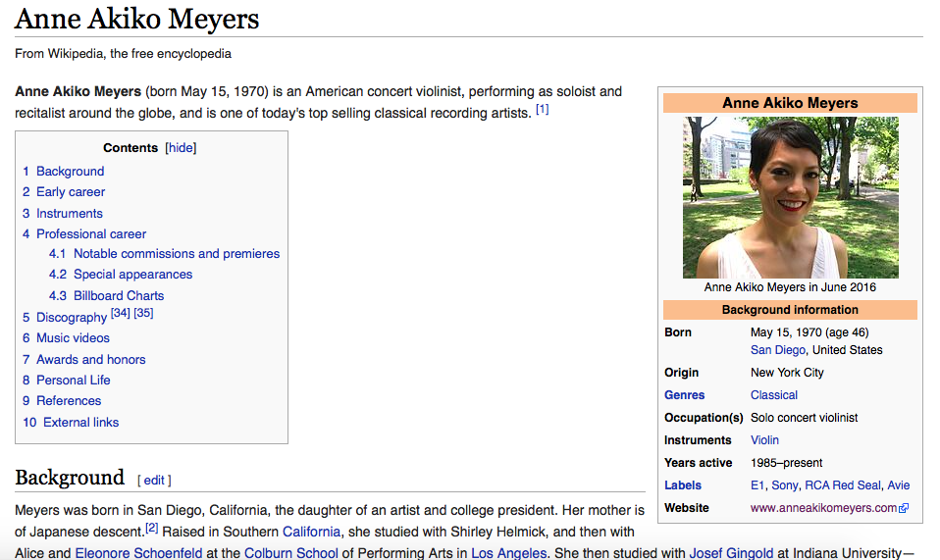
Task: Click the 'Years active' infobox label
Action: pyautogui.click(x=698, y=463)
